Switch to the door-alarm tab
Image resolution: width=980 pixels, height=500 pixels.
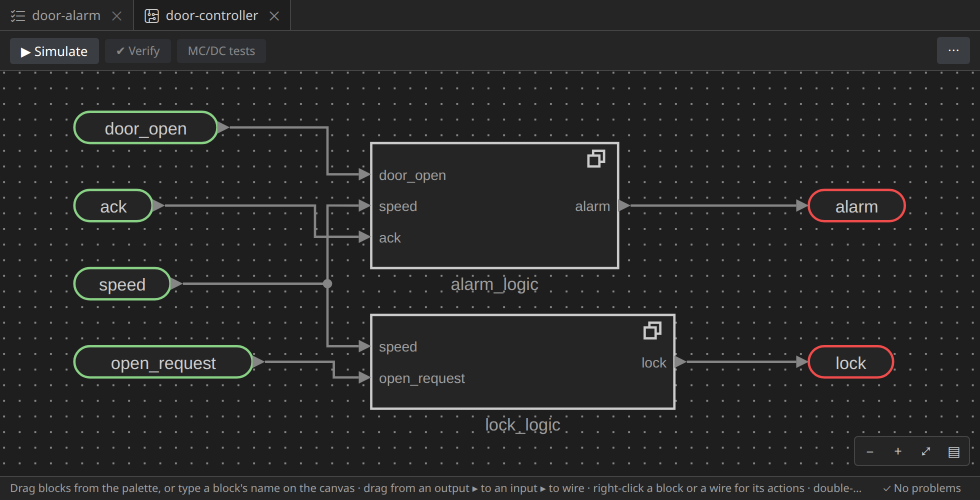tap(66, 15)
